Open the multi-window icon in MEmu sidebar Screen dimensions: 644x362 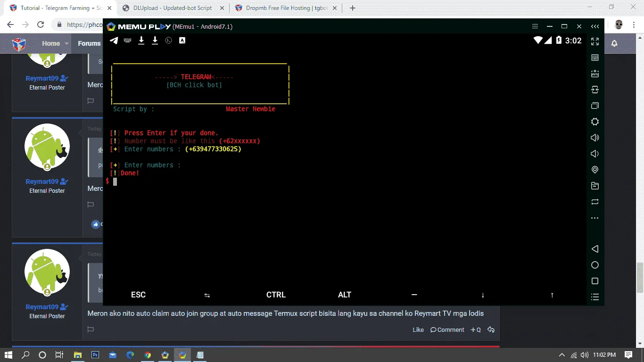pyautogui.click(x=595, y=106)
